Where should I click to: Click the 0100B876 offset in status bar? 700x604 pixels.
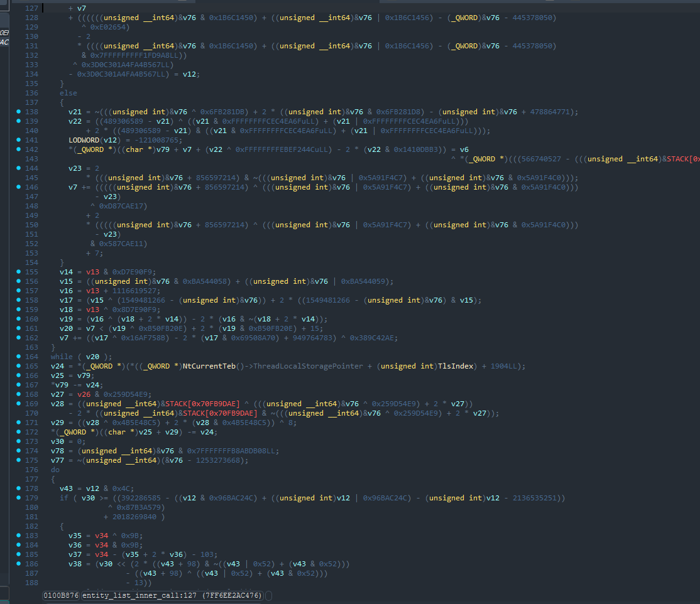pyautogui.click(x=61, y=595)
